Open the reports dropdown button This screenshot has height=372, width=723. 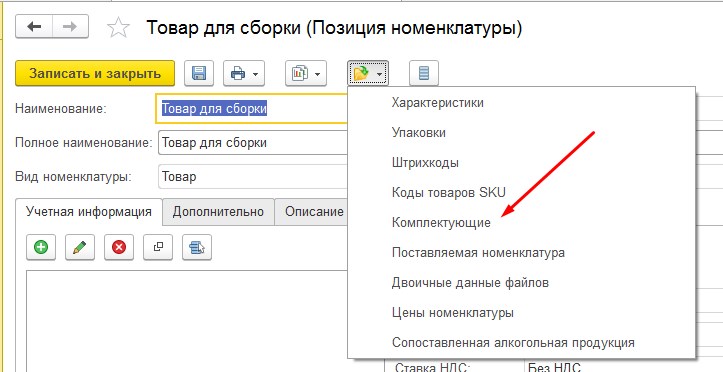[306, 73]
